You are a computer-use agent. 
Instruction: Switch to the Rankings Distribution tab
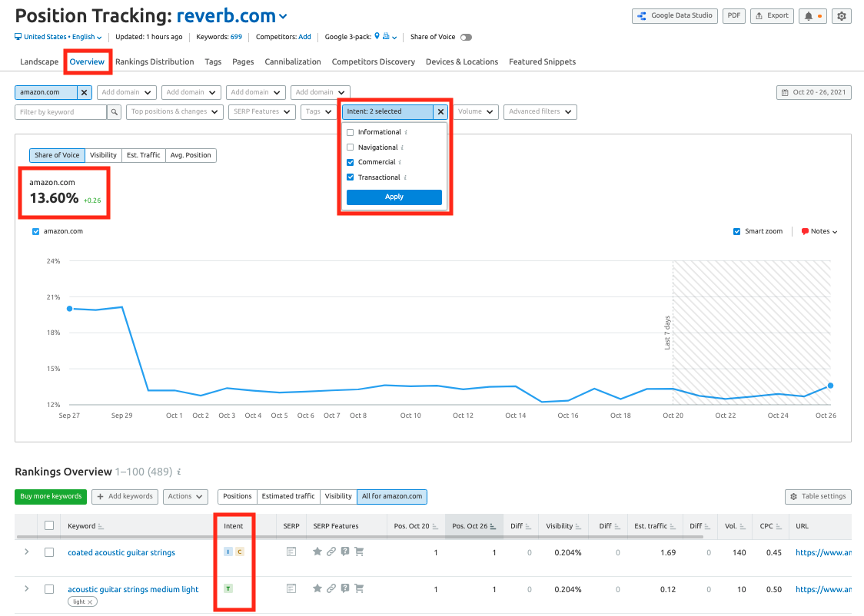[x=155, y=61]
